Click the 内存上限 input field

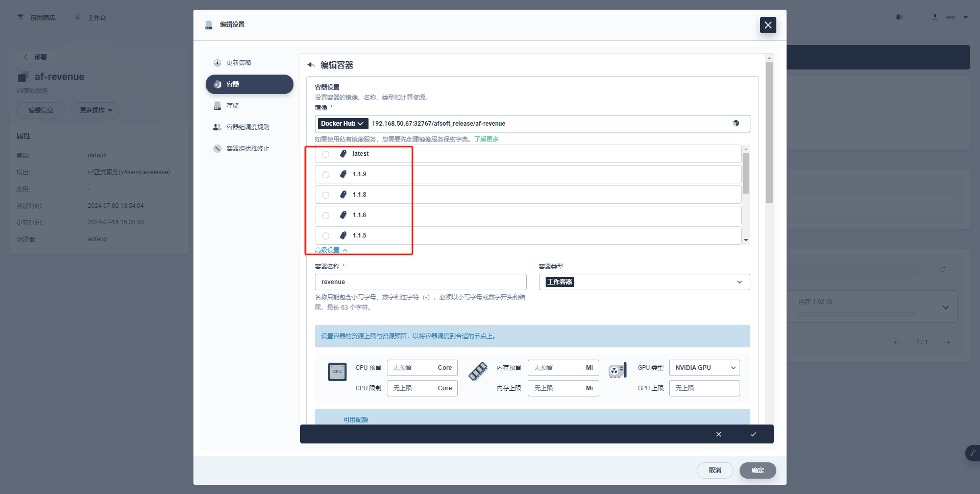[563, 388]
